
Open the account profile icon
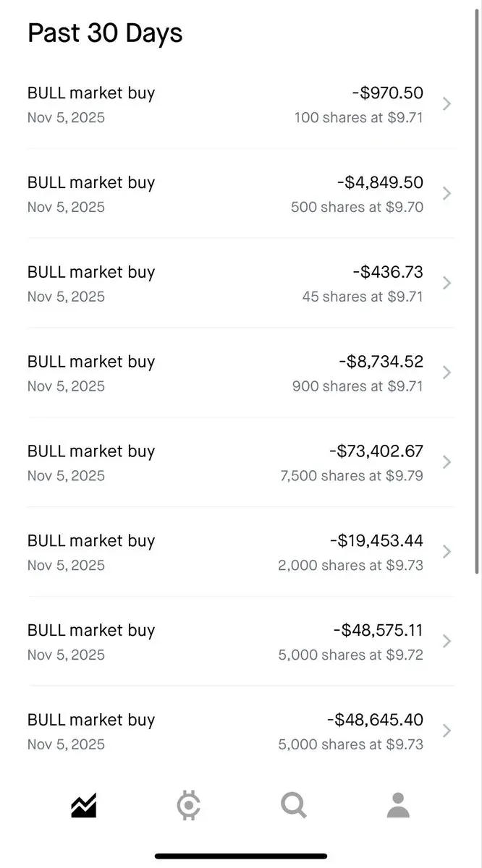398,804
